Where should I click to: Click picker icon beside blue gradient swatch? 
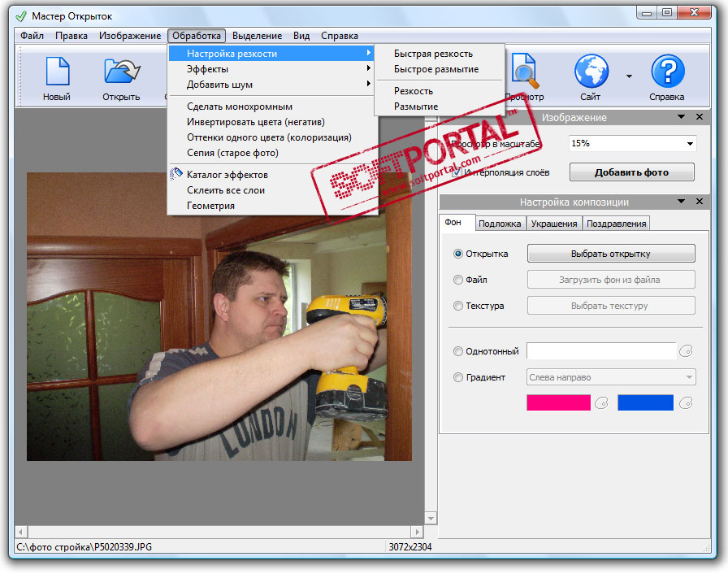click(x=686, y=403)
